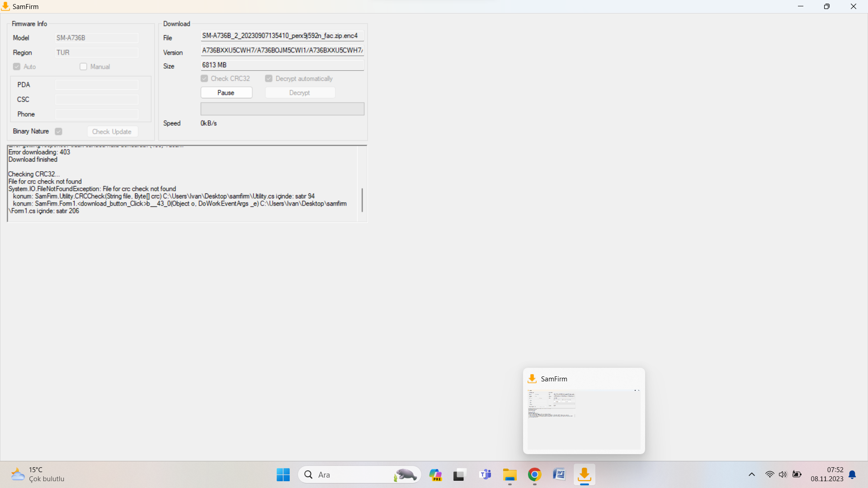
Task: Click the search magnifier icon in taskbar
Action: (308, 474)
